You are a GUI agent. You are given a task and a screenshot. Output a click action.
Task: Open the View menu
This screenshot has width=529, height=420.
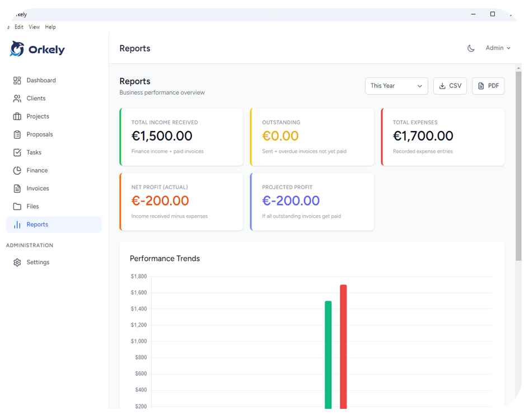34,27
